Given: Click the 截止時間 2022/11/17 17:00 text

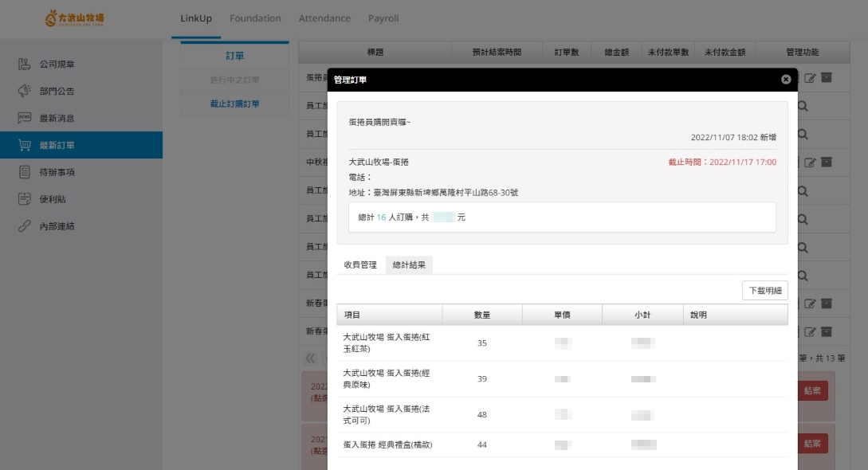Looking at the screenshot, I should click(722, 162).
